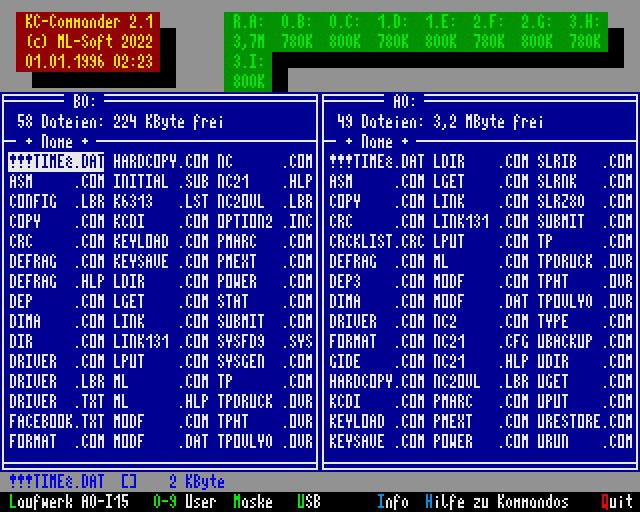This screenshot has width=640, height=512.
Task: Select drive A: with 3,7M capacity
Action: click(248, 31)
